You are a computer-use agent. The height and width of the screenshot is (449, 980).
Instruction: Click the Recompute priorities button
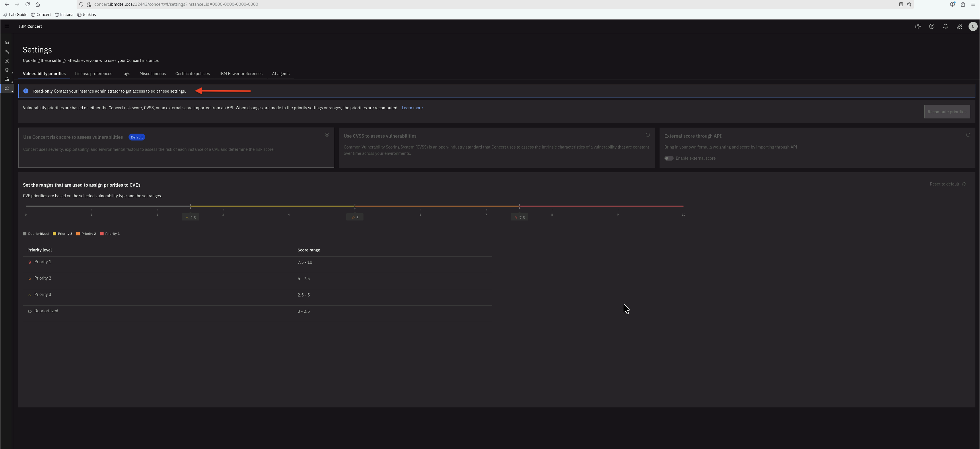pyautogui.click(x=947, y=112)
